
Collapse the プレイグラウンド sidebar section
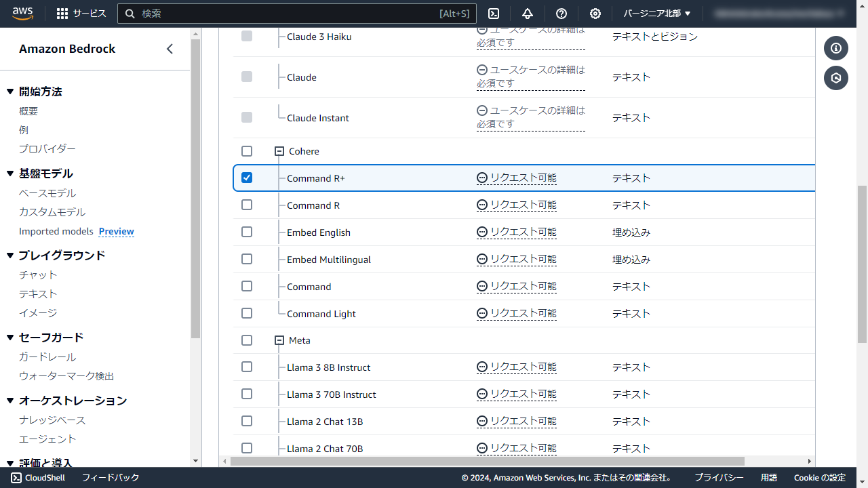[10, 256]
